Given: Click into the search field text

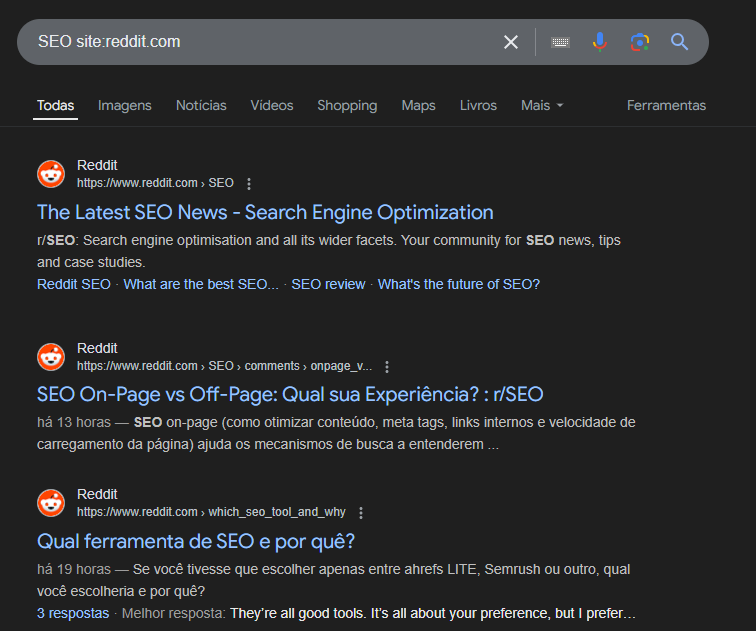Looking at the screenshot, I should tap(109, 41).
